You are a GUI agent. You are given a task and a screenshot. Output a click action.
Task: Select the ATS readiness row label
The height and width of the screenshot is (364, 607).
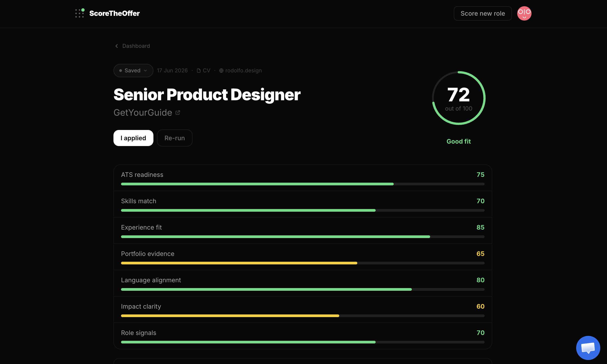point(142,175)
